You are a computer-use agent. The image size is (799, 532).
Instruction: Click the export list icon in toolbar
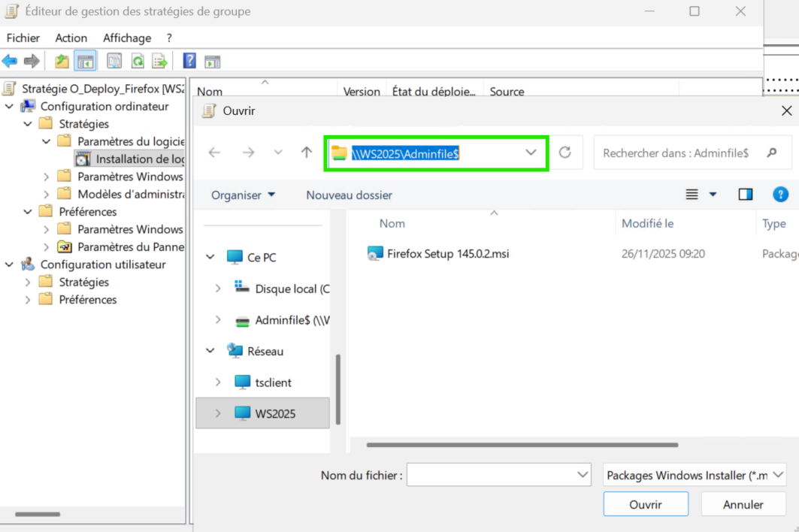[x=159, y=62]
